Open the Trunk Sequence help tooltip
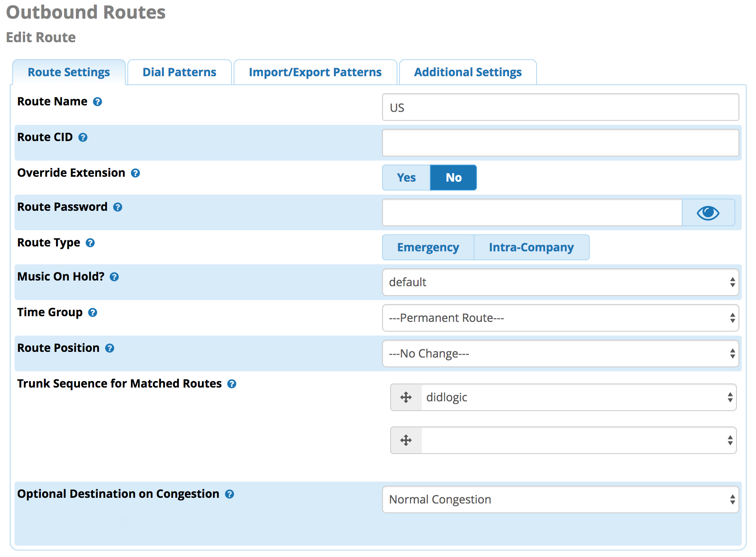Viewport: 756px width, 557px height. [232, 384]
